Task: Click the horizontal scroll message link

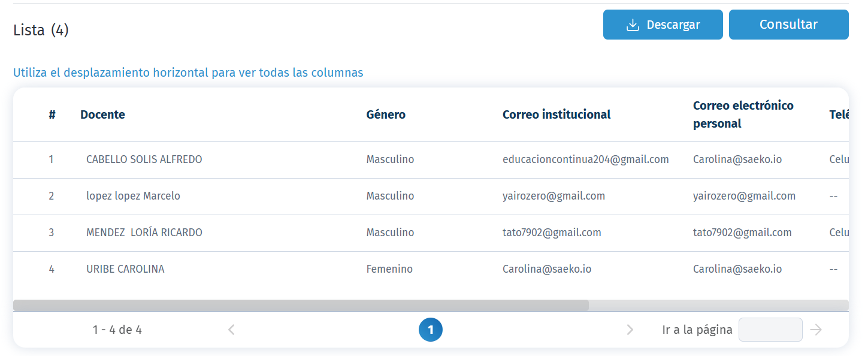Action: tap(188, 72)
